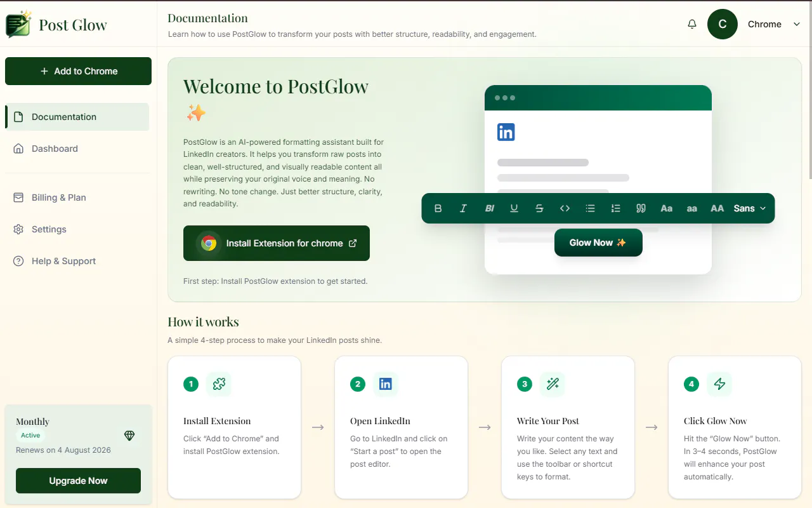Click the Documentation page icon
This screenshot has width=812, height=508.
[18, 117]
